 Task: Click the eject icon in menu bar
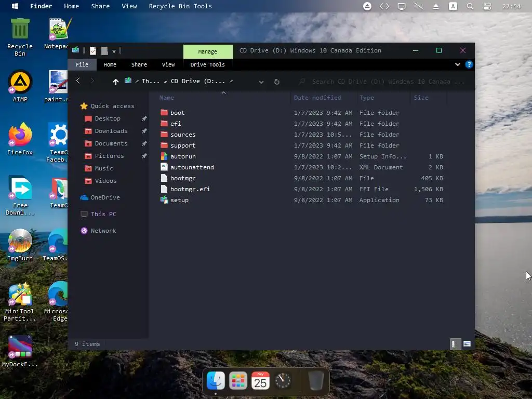coord(436,6)
